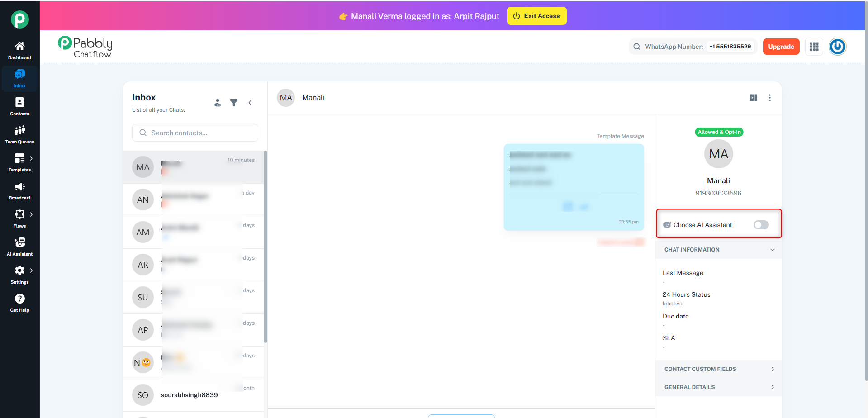Click the Due date label
Screen dimensions: 868x418
pyautogui.click(x=676, y=316)
